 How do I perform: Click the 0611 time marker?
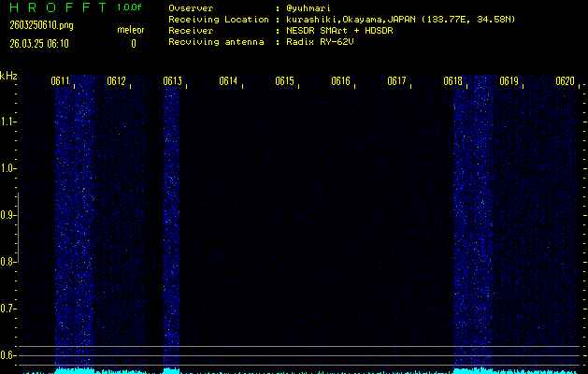pos(60,81)
